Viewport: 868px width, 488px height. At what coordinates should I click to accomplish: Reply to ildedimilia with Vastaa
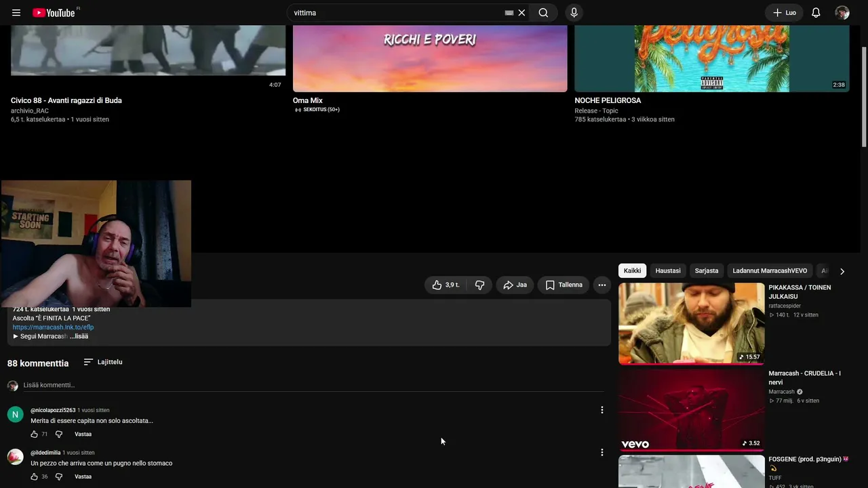pyautogui.click(x=83, y=476)
